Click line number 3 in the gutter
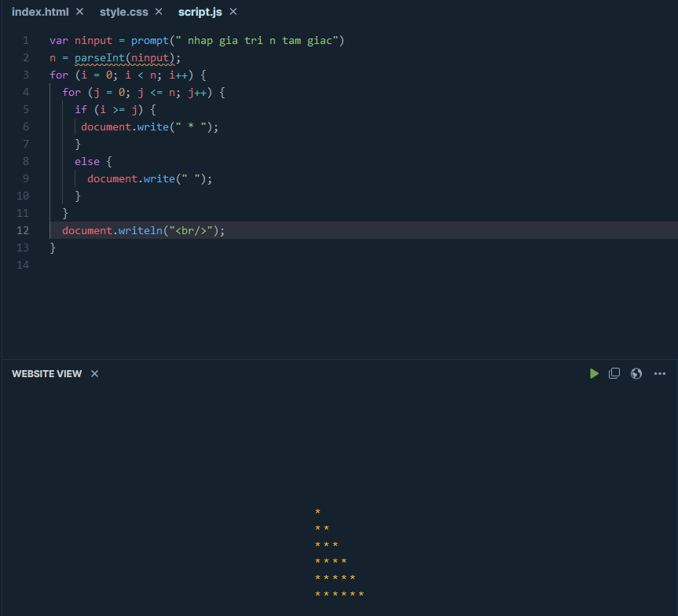 26,75
